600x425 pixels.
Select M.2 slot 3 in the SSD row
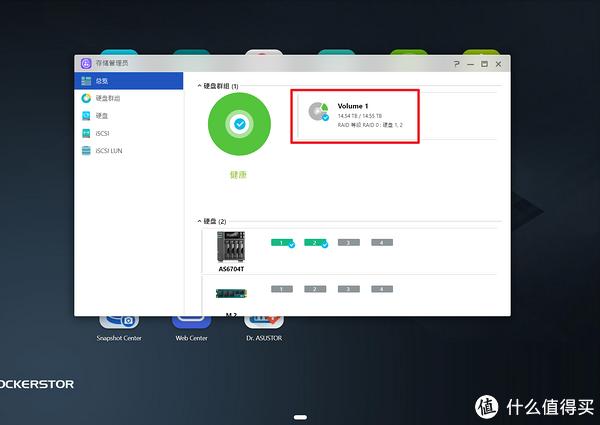pyautogui.click(x=349, y=289)
